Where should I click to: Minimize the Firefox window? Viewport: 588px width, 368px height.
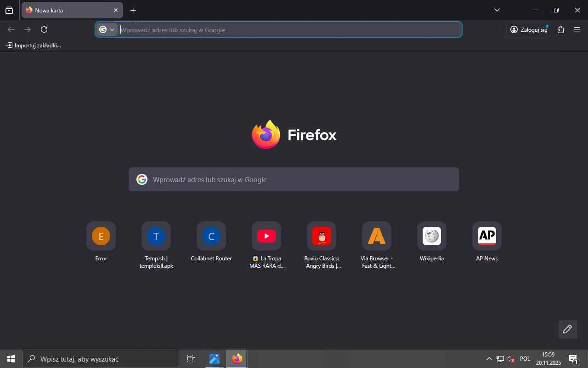tap(535, 10)
